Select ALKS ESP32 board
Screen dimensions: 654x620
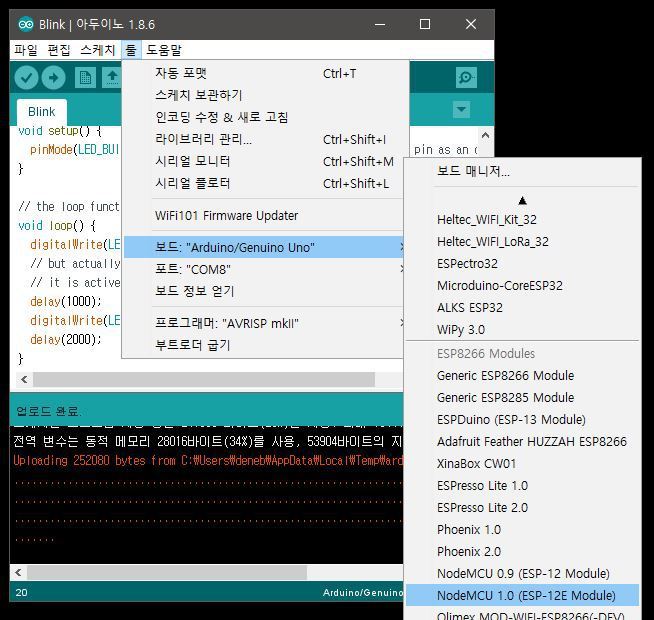[522, 308]
